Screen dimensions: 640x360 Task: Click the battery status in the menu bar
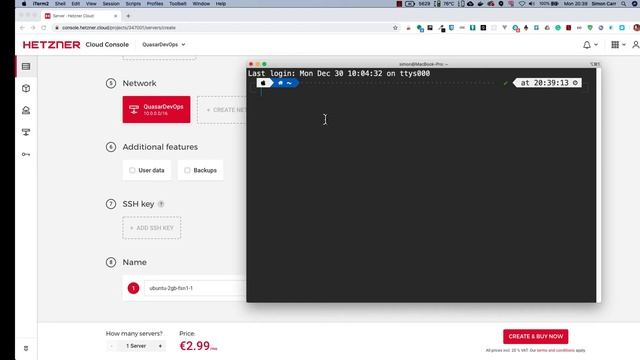549,4
